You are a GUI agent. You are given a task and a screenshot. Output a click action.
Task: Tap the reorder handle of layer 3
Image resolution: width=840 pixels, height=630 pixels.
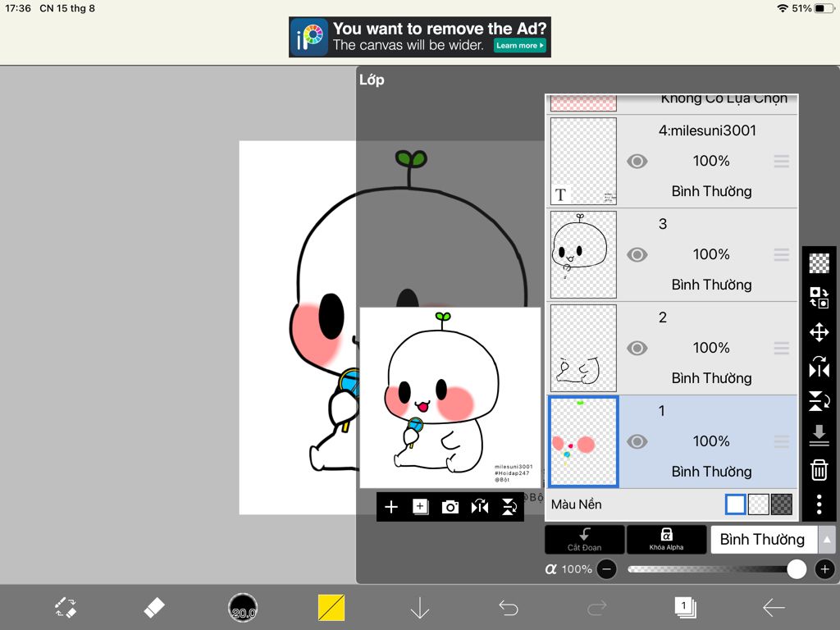tap(782, 254)
